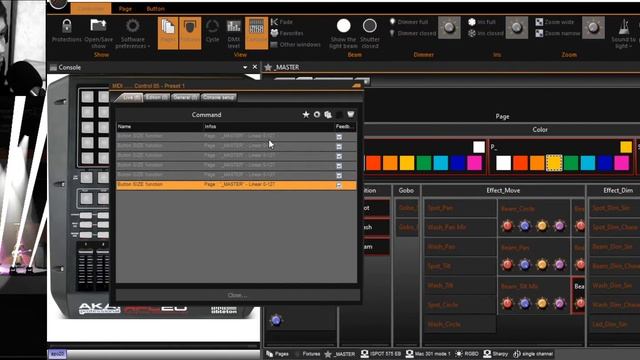Click the star icon beside _MASTER title
The height and width of the screenshot is (360, 640).
[268, 67]
